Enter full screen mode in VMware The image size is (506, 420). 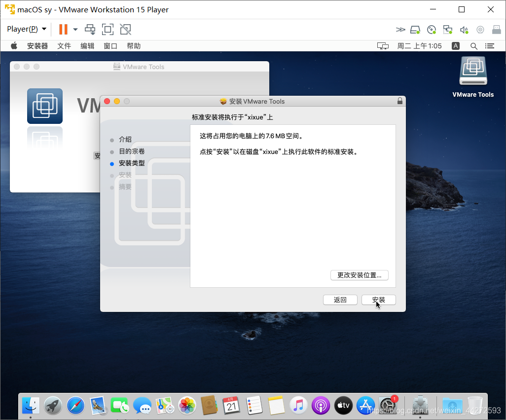(x=108, y=29)
